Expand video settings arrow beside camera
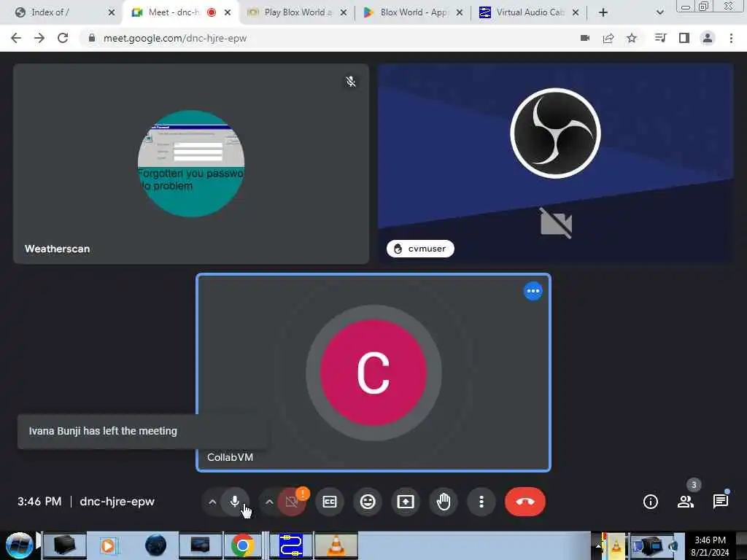Image resolution: width=747 pixels, height=560 pixels. 269,502
